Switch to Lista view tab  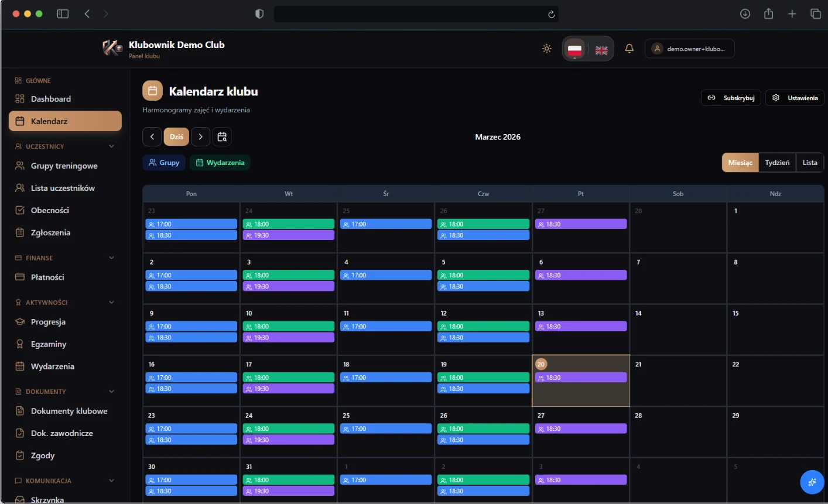click(x=810, y=163)
